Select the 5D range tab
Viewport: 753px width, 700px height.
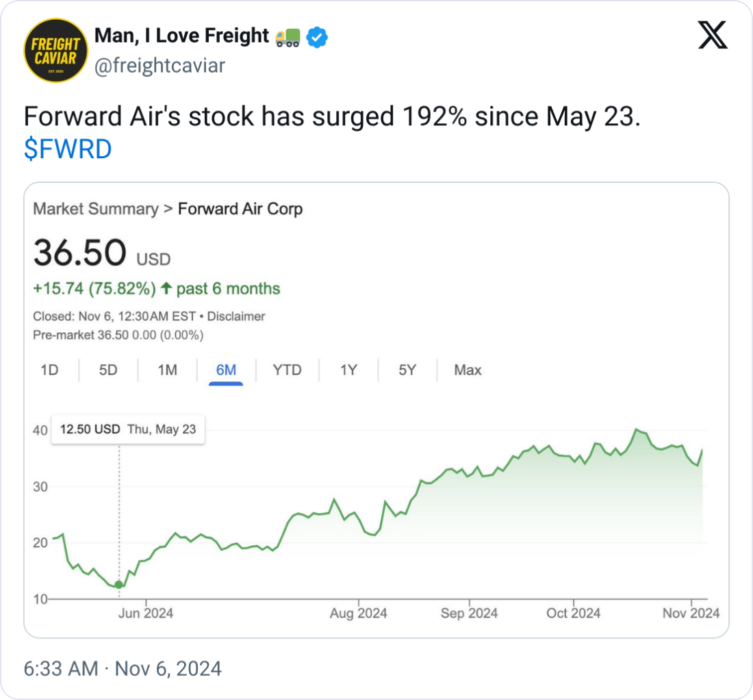click(108, 370)
